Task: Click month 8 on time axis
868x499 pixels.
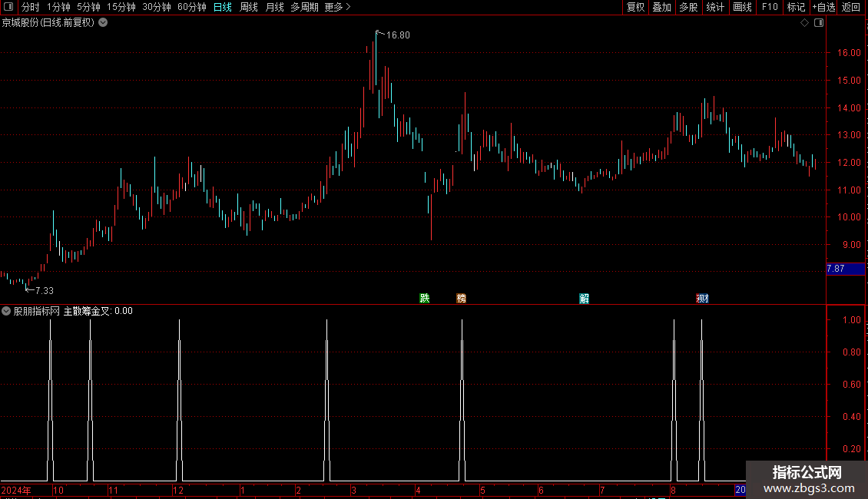Action: 673,490
